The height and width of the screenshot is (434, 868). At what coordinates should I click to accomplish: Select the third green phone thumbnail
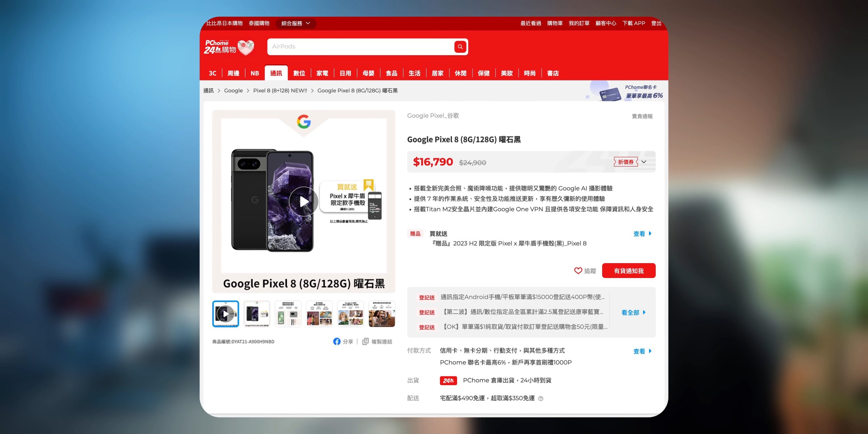(x=288, y=314)
